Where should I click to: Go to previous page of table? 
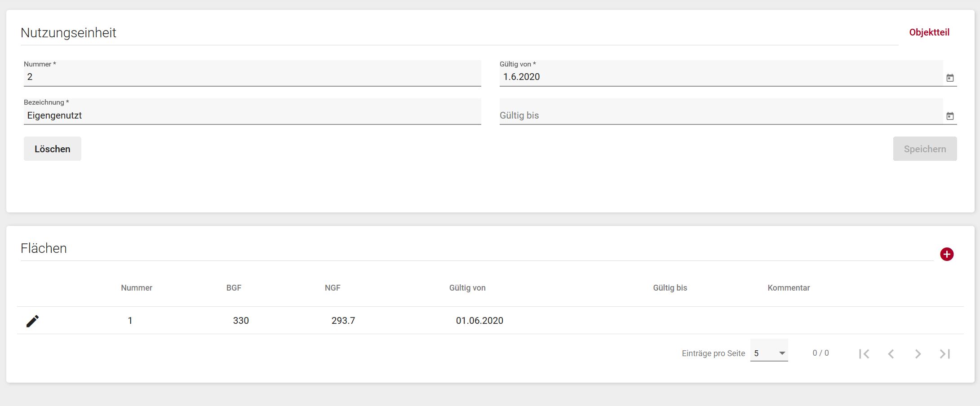pyautogui.click(x=891, y=354)
